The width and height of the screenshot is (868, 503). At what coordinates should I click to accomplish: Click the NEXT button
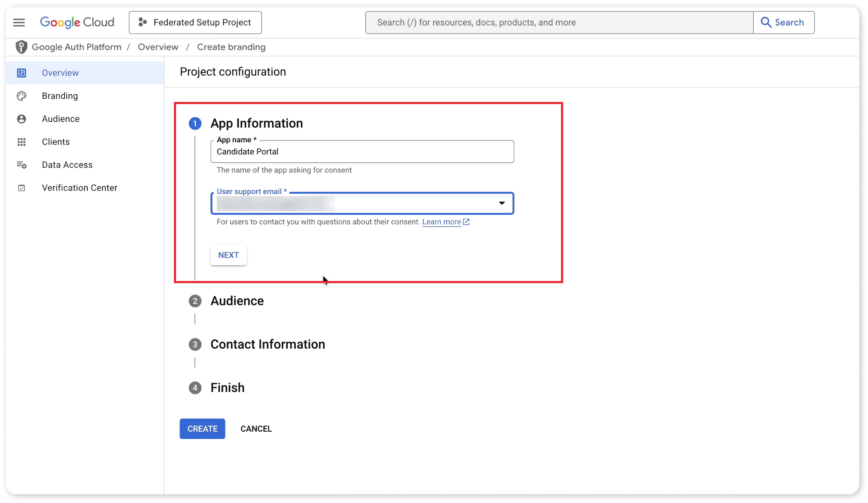228,255
